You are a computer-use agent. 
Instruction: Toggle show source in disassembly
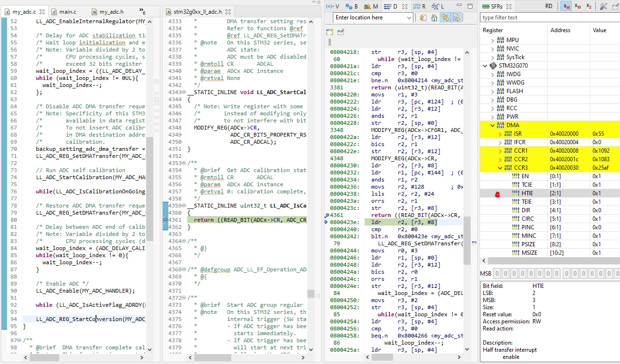pos(456,17)
